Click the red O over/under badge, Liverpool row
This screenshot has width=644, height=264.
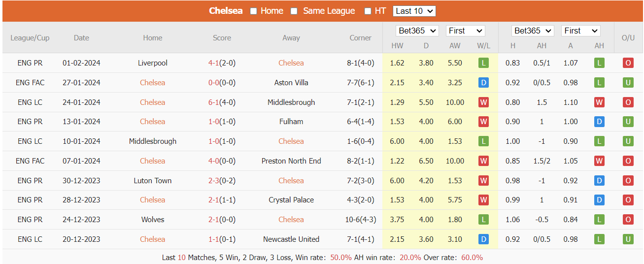click(x=628, y=63)
